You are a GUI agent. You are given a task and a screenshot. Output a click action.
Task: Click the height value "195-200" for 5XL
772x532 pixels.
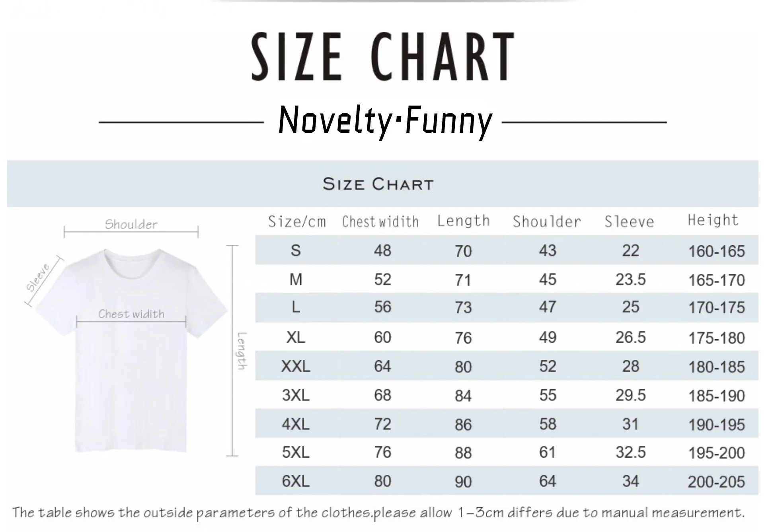pos(716,453)
